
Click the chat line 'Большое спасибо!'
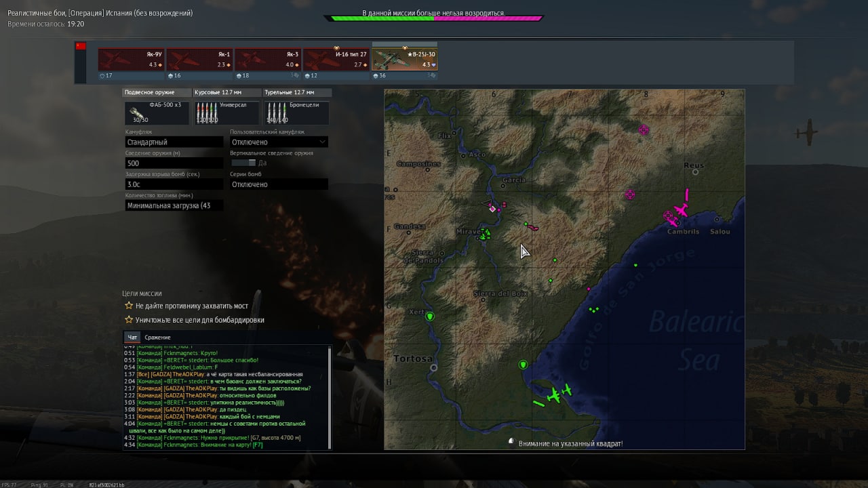point(234,360)
